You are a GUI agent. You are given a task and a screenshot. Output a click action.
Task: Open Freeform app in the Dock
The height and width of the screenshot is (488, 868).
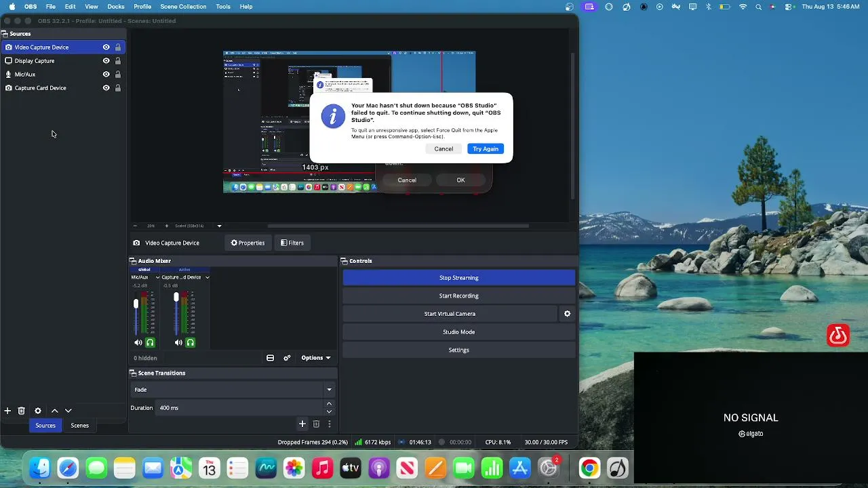tap(266, 468)
